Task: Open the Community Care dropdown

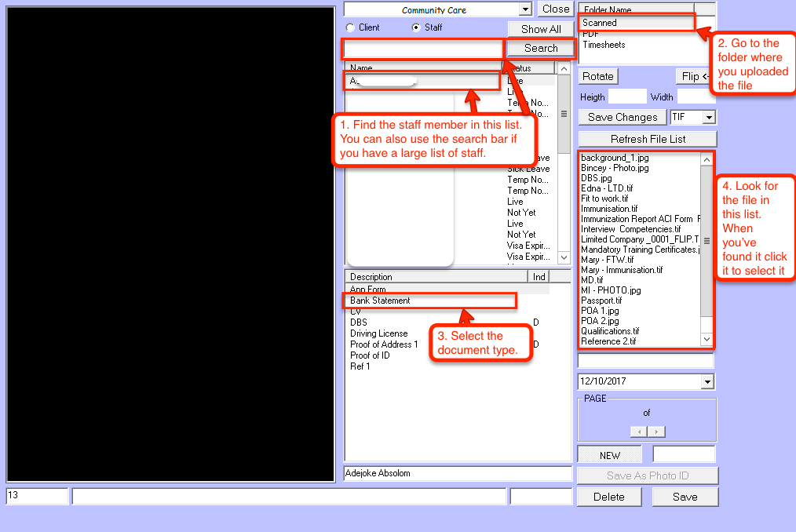Action: click(525, 9)
